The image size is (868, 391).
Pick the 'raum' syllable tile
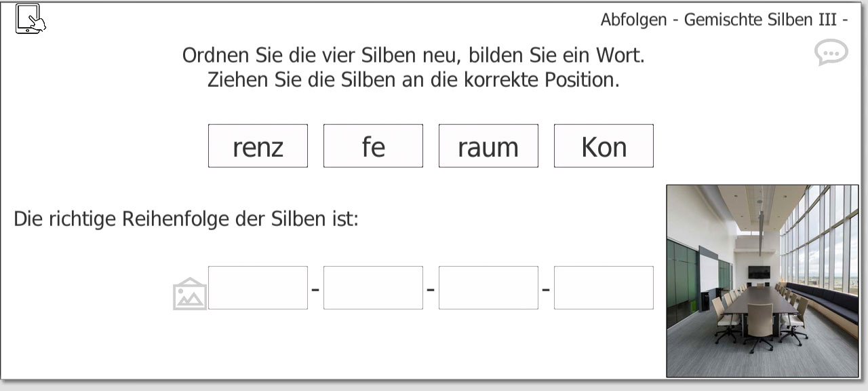(488, 146)
